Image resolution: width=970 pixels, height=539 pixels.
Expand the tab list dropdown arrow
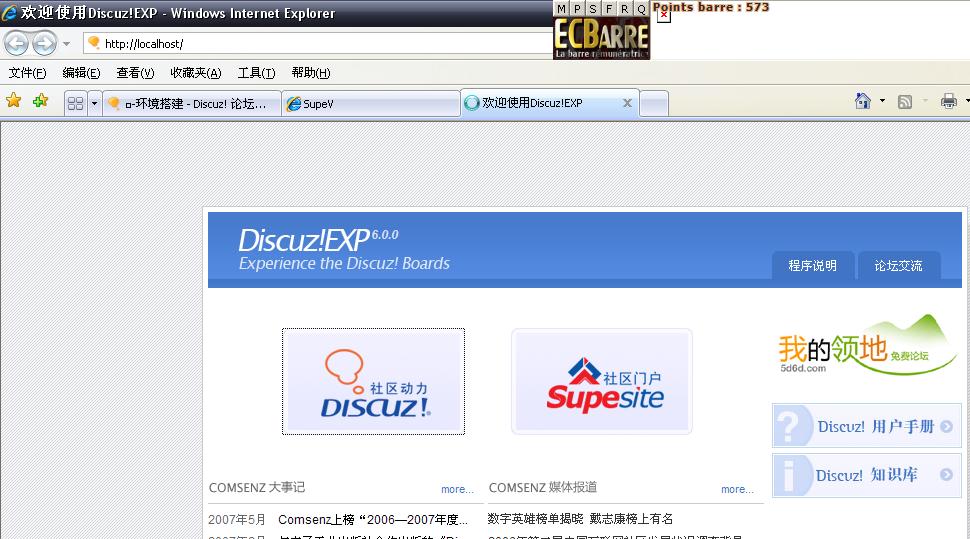94,103
